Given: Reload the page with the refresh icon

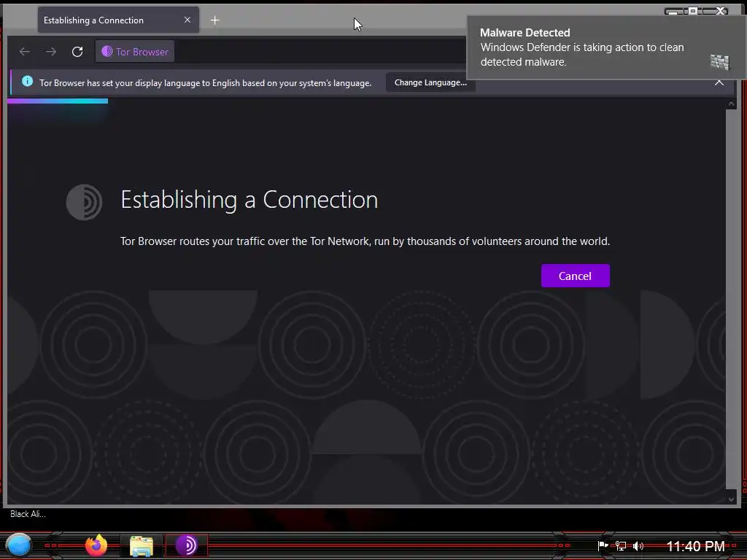Looking at the screenshot, I should click(x=77, y=52).
